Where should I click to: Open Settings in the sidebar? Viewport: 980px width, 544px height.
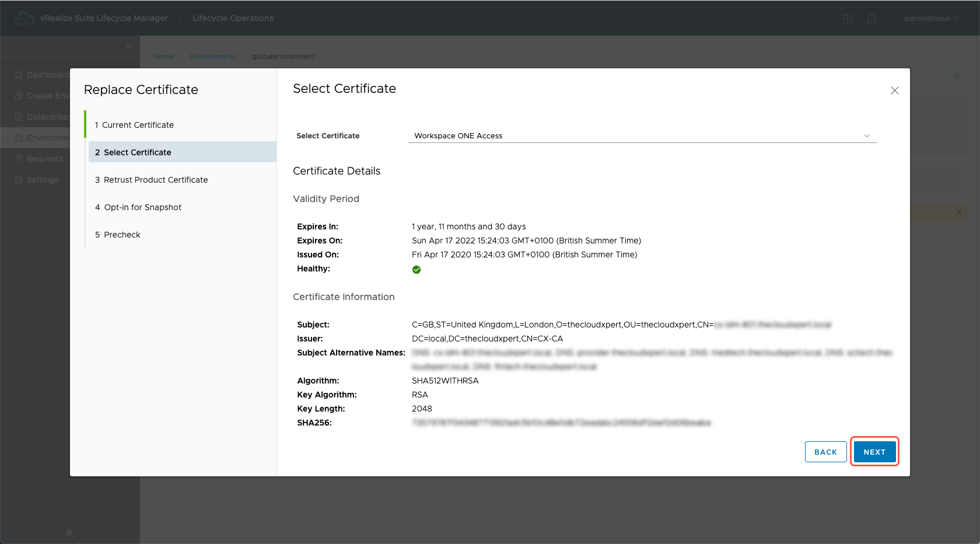click(x=43, y=180)
